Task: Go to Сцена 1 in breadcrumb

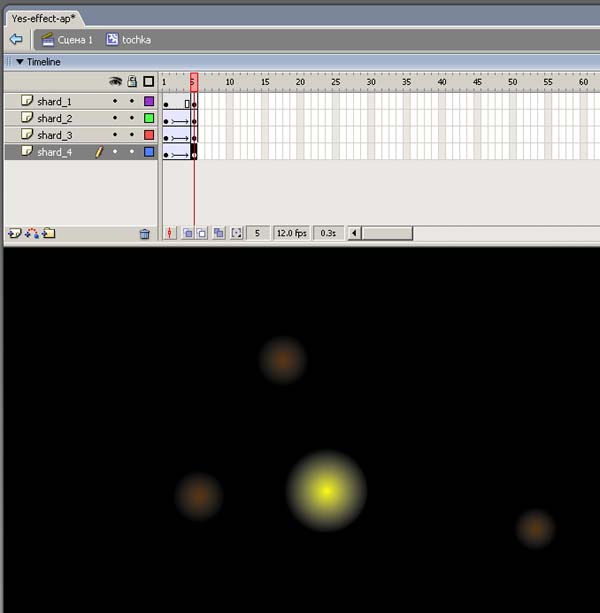Action: coord(67,39)
